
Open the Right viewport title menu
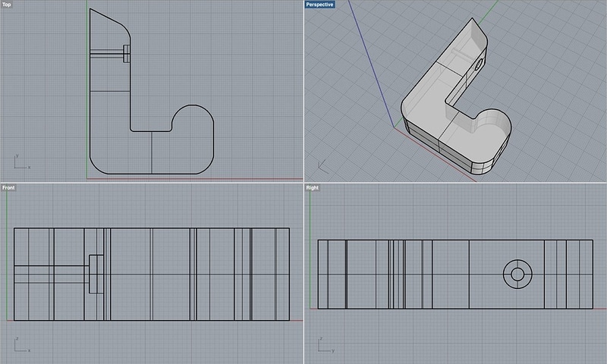[312, 187]
